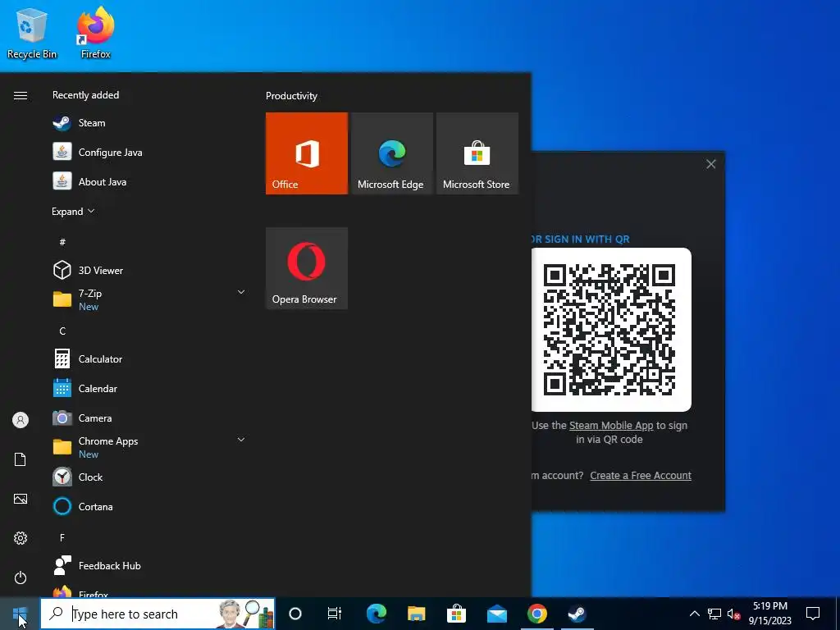Select the Firefox desktop shortcut

click(x=96, y=33)
